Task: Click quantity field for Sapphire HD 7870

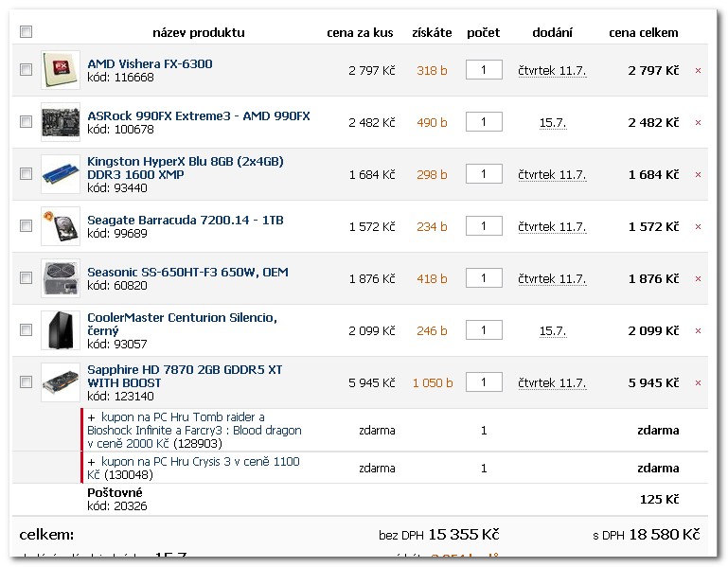Action: (x=484, y=382)
